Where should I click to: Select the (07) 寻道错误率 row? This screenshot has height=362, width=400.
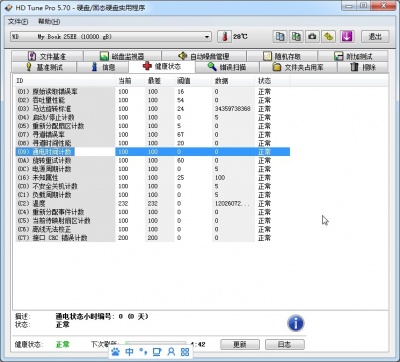point(153,135)
